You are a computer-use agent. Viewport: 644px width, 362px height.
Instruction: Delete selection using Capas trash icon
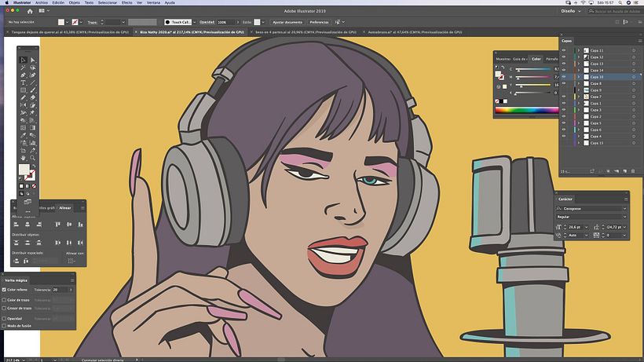point(633,171)
